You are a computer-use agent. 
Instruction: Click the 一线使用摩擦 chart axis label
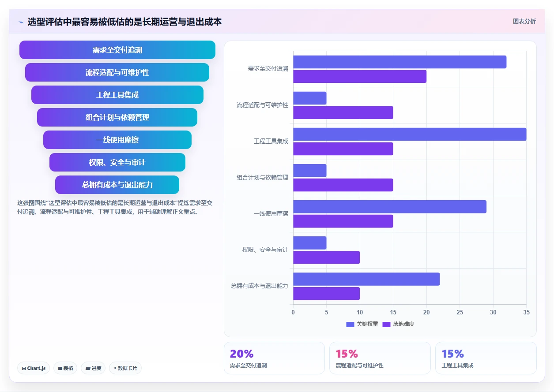click(271, 213)
